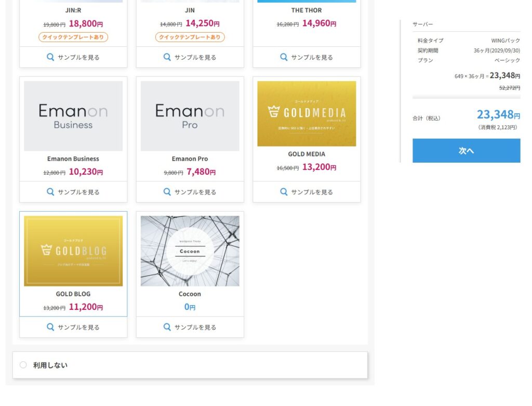View sample text link for Emanon Pro
Image resolution: width=532 pixels, height=406 pixels.
point(195,192)
